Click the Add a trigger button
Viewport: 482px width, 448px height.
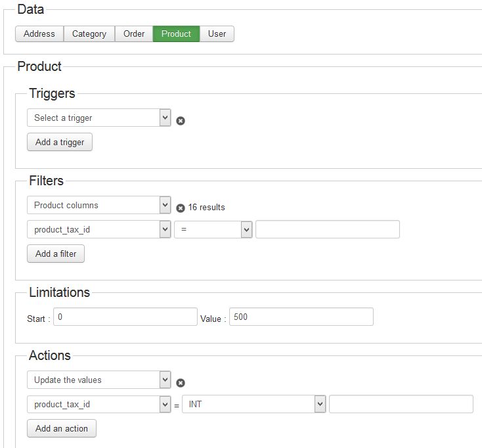pyautogui.click(x=60, y=142)
